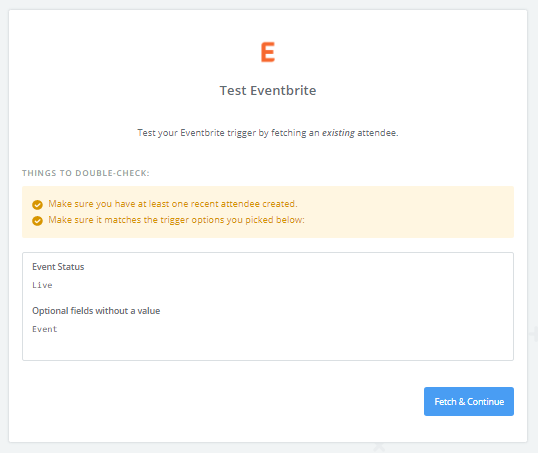Viewport: 538px width, 453px height.
Task: Click the Event Status label
Action: point(58,267)
